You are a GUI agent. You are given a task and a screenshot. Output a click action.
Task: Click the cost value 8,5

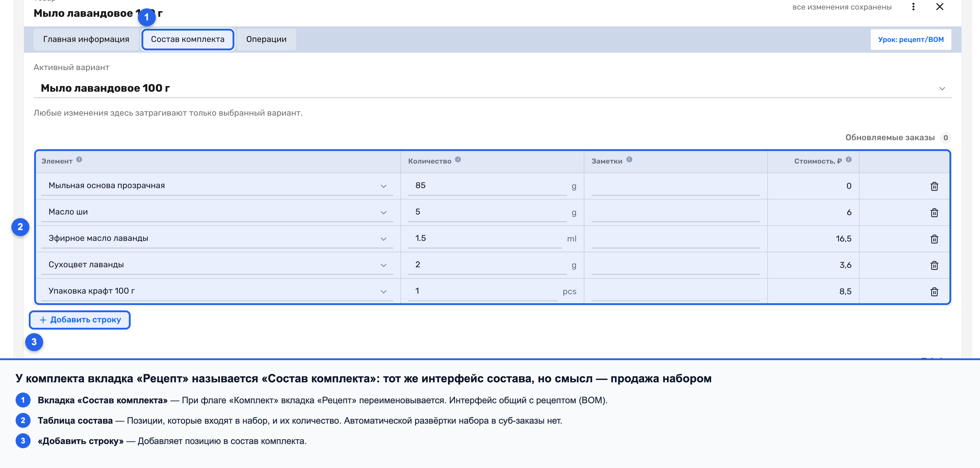click(x=845, y=292)
